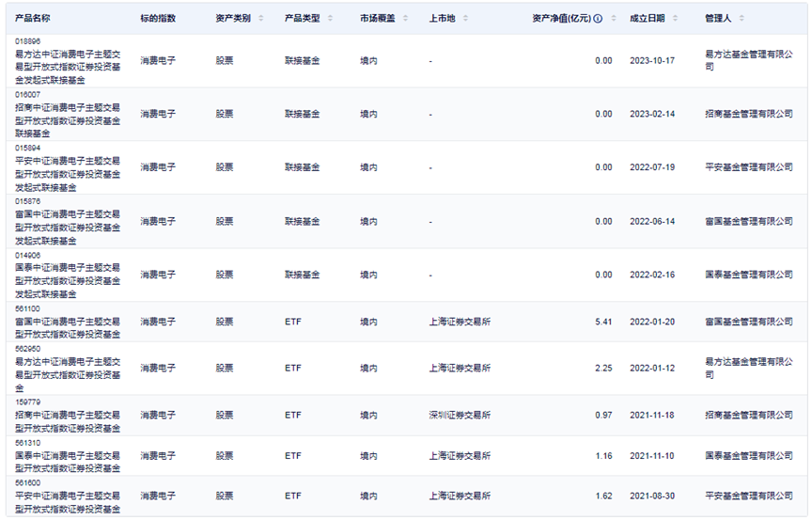
Task: Select the date 2022-02-16
Action: (652, 275)
